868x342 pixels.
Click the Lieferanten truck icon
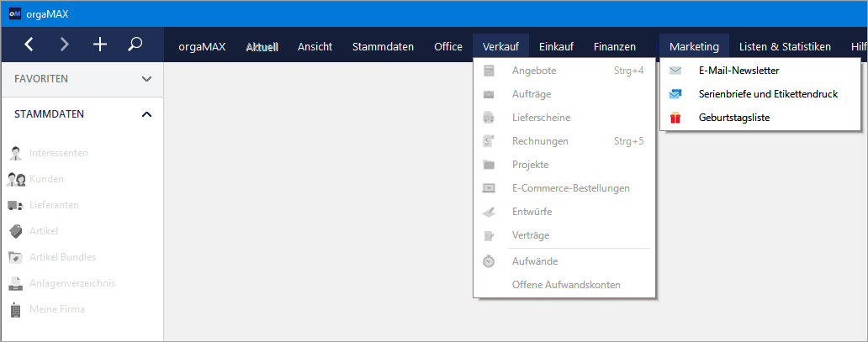pyautogui.click(x=15, y=205)
